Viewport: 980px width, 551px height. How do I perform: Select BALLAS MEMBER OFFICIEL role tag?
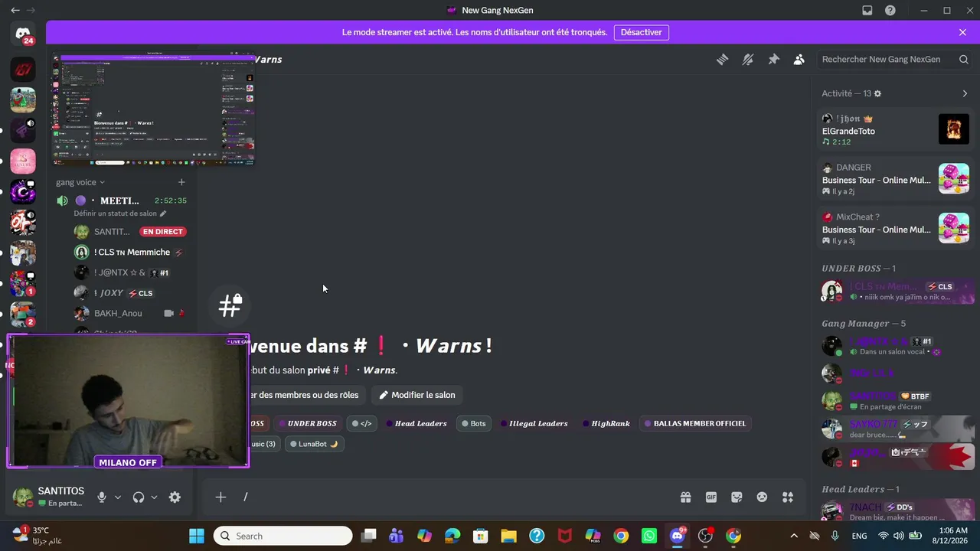pyautogui.click(x=695, y=423)
